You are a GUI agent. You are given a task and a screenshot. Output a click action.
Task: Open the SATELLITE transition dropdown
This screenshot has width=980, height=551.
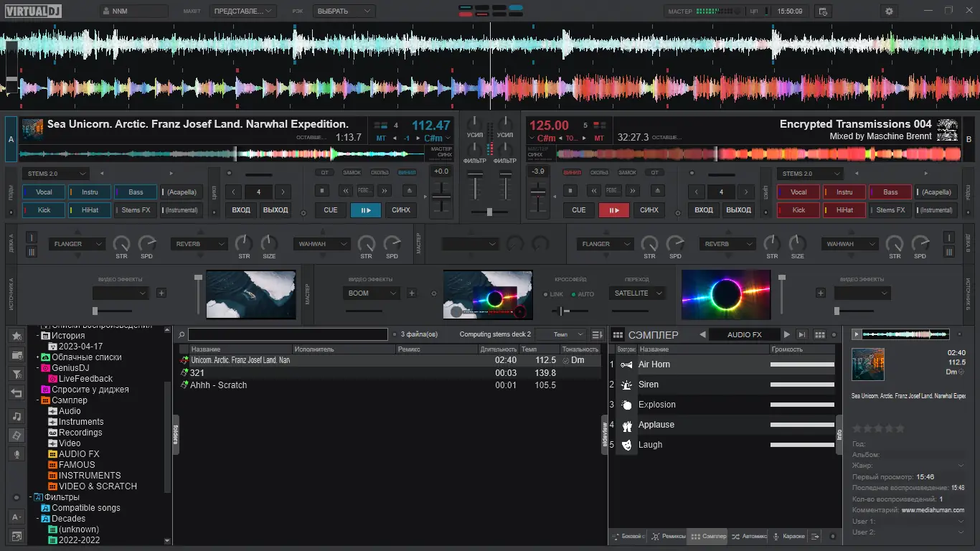point(637,293)
